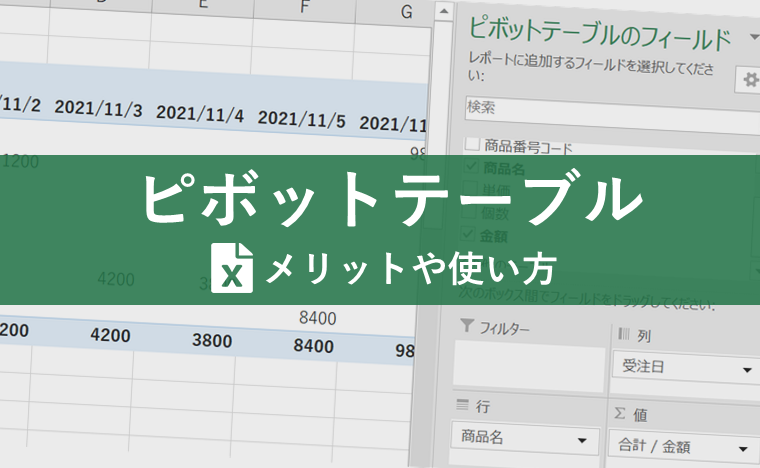Screen dimensions: 760x468
Task: Check the 商品番号コード field checkbox
Action: click(472, 143)
